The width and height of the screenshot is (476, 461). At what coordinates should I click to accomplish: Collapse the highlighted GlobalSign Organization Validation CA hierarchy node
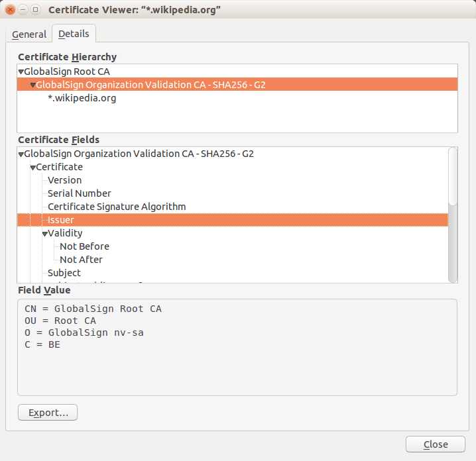32,85
